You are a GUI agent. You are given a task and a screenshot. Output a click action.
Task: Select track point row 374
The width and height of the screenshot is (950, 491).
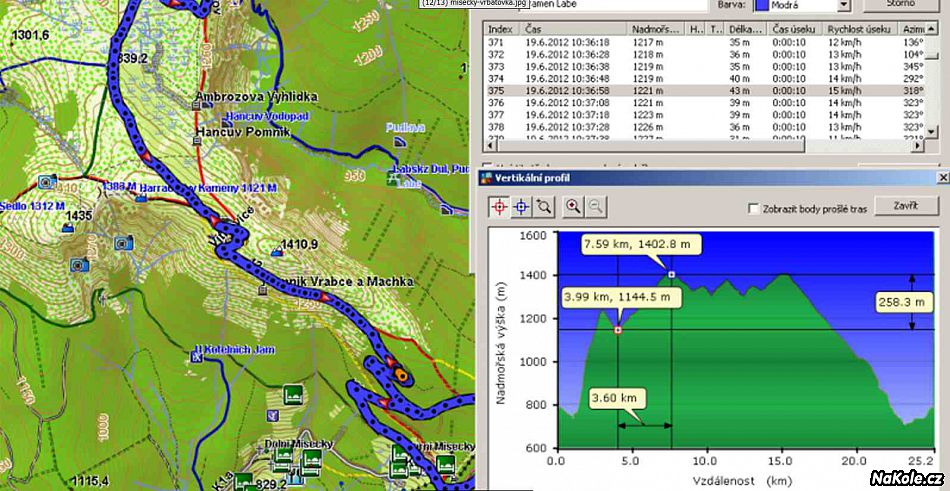tap(705, 79)
